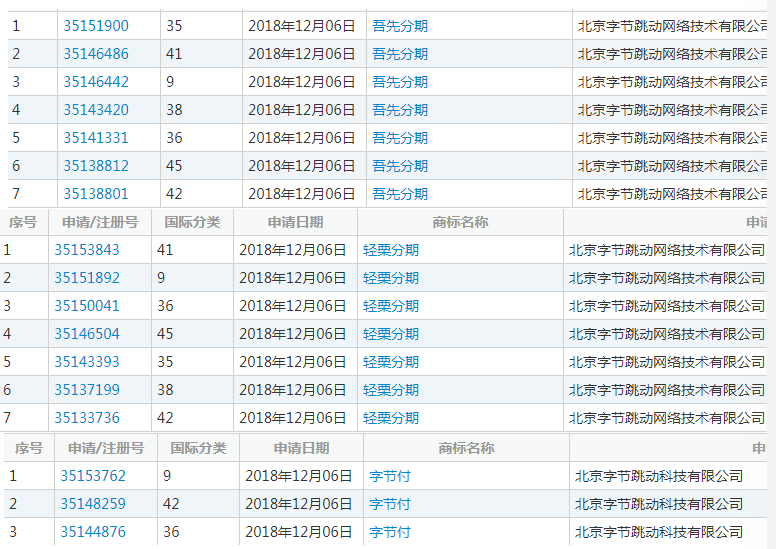The image size is (776, 549).
Task: Click 商标名称 header in 轻栗分期 table
Action: pyautogui.click(x=460, y=222)
